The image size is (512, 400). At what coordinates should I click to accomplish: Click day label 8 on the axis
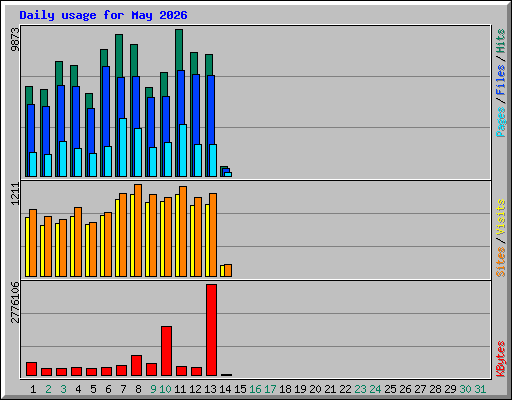tap(138, 389)
